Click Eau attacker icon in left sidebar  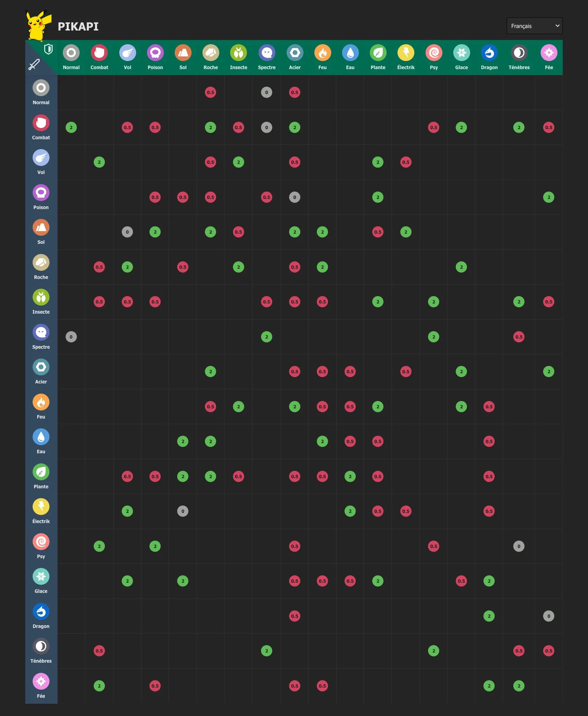point(41,437)
